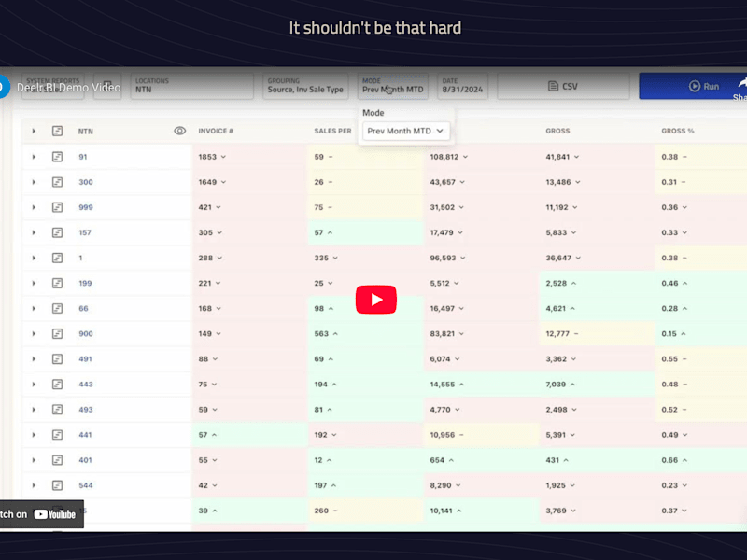The width and height of the screenshot is (747, 560).
Task: Open detail icon for row 300
Action: click(57, 182)
